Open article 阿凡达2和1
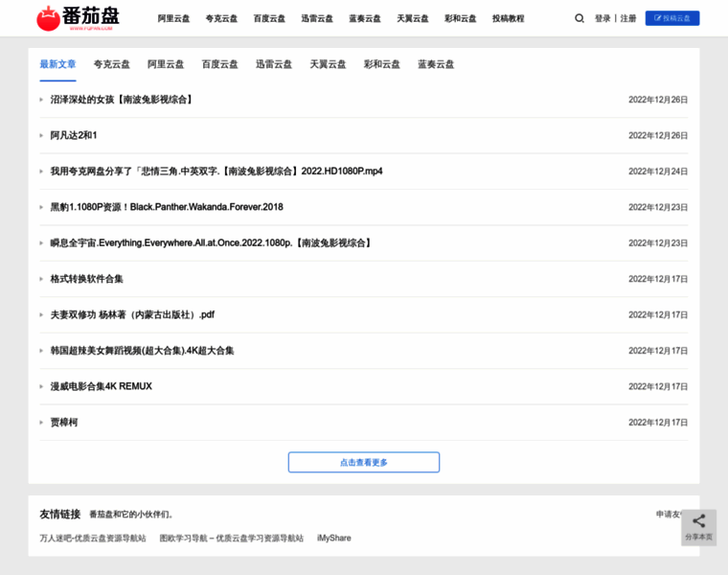 point(74,135)
